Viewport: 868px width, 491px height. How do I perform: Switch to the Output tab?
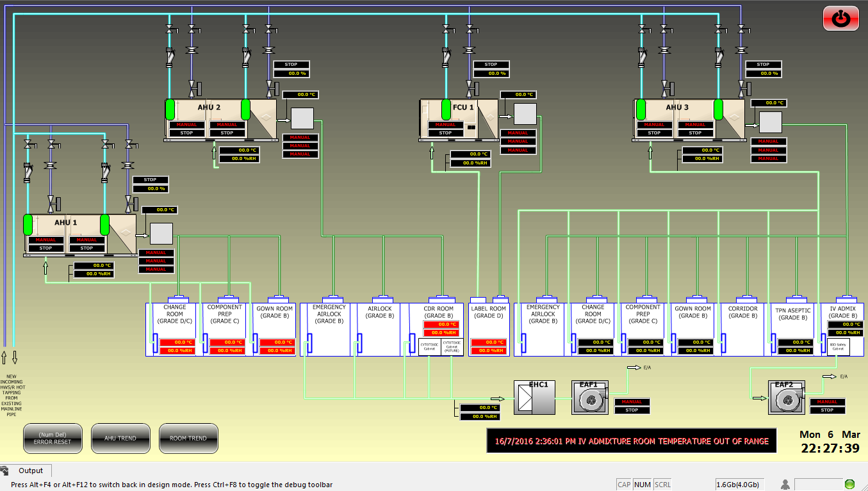(x=30, y=471)
